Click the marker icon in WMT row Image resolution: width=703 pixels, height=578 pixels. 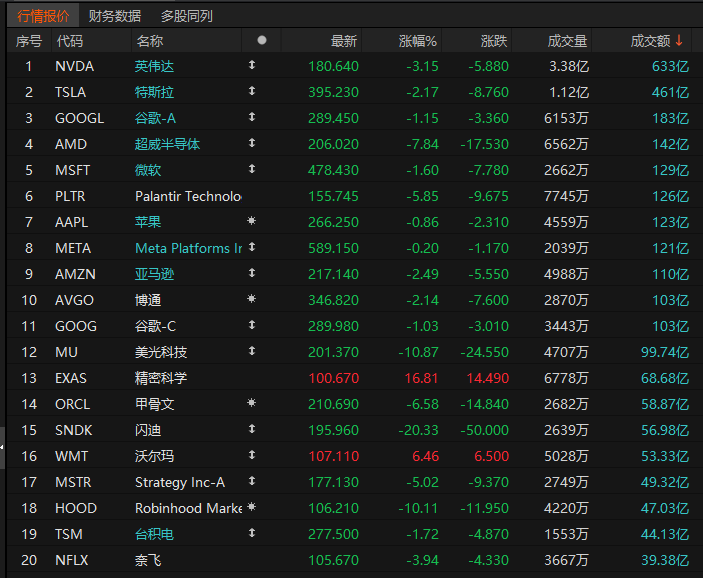(x=252, y=455)
